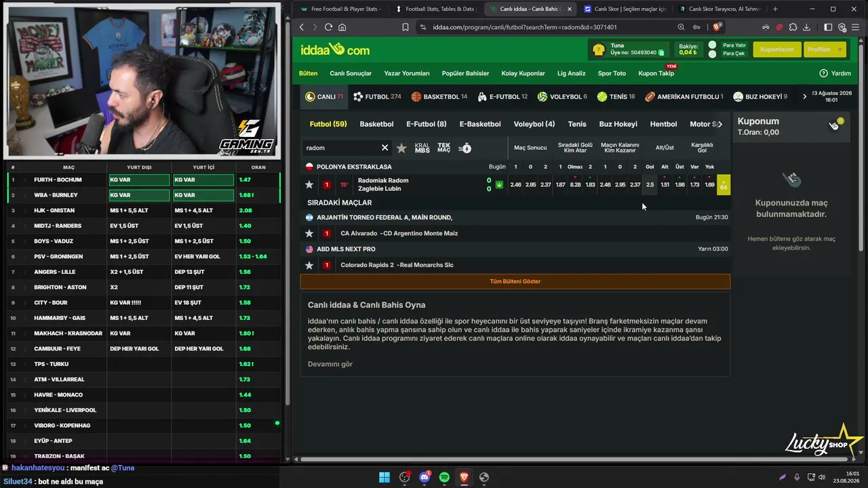The width and height of the screenshot is (868, 488).
Task: Switch to Canlı Skor Seçilen maçlar tab
Action: coord(624,9)
